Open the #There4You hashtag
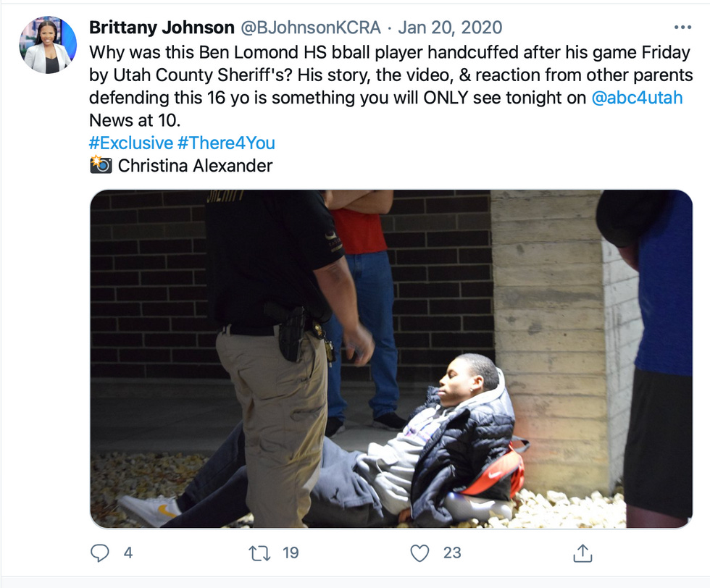 pyautogui.click(x=226, y=143)
